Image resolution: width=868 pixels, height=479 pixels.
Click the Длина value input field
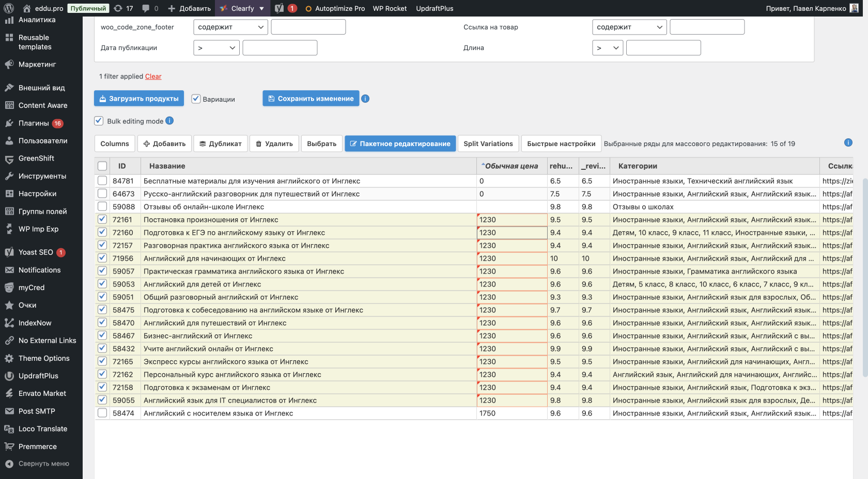(x=663, y=48)
